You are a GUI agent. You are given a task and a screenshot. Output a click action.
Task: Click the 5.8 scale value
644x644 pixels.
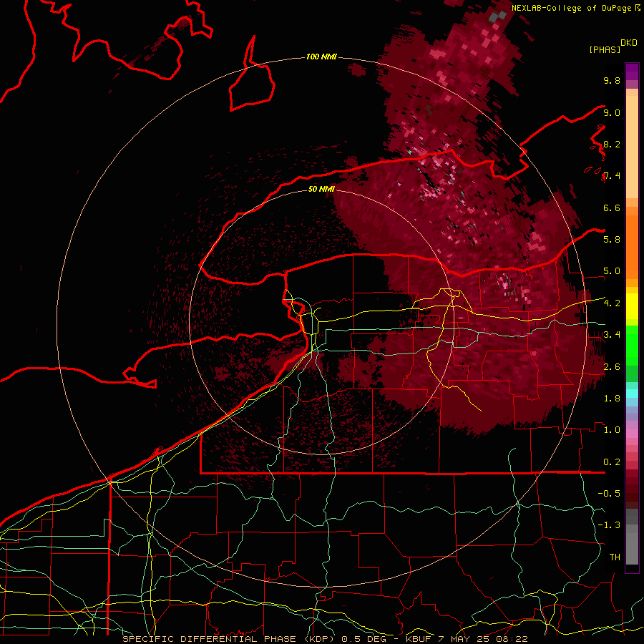pyautogui.click(x=612, y=240)
